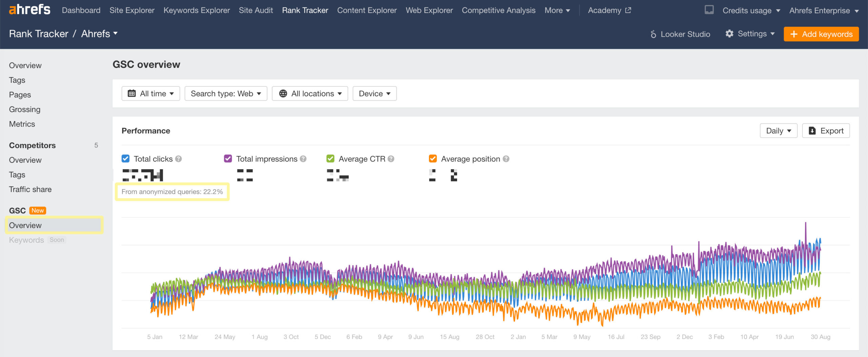Open the calendar date filter icon
The height and width of the screenshot is (357, 868).
click(x=132, y=94)
